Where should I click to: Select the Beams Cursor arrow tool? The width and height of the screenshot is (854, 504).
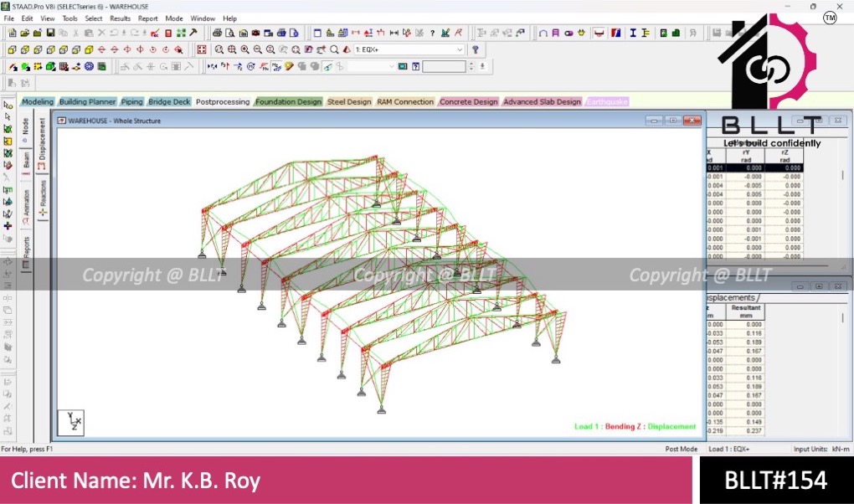8,117
